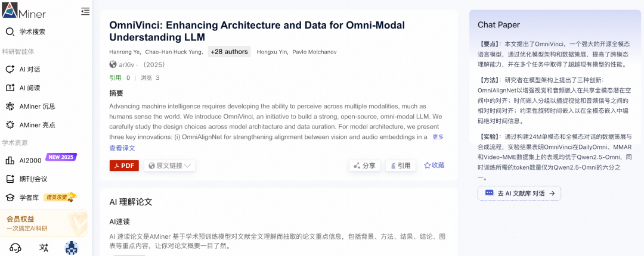Open author Chao-Han Huck Yang's profile
Screen dimensions: 644x256
(174, 52)
